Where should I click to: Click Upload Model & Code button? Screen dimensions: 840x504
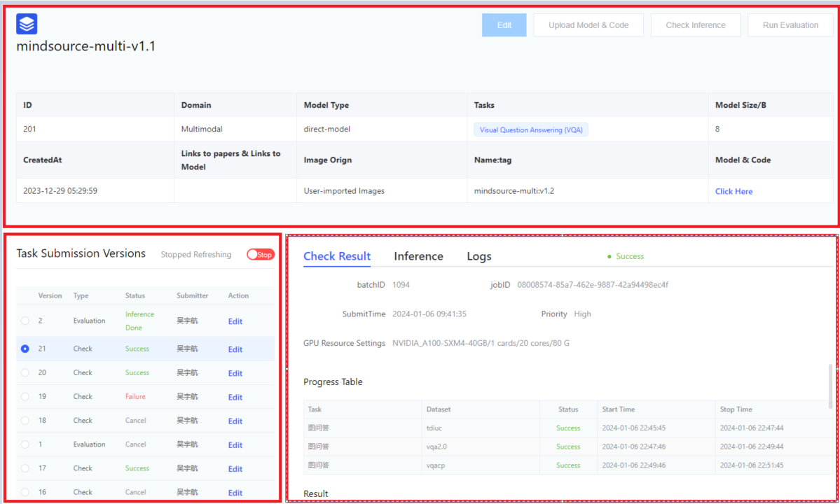pyautogui.click(x=588, y=25)
